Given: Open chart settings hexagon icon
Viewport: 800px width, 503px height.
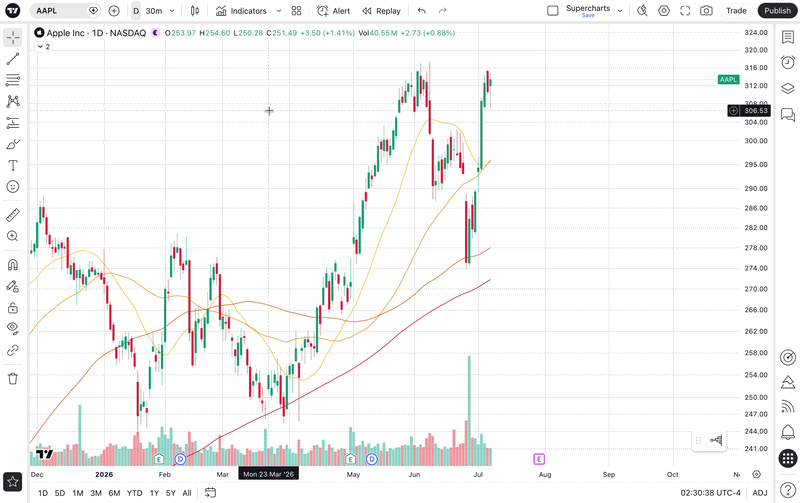Looking at the screenshot, I should (664, 11).
